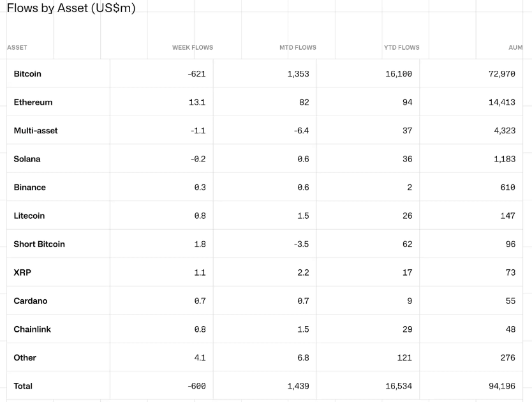Viewport: 532px width, 402px height.
Task: Select the Total row label
Action: (x=23, y=386)
